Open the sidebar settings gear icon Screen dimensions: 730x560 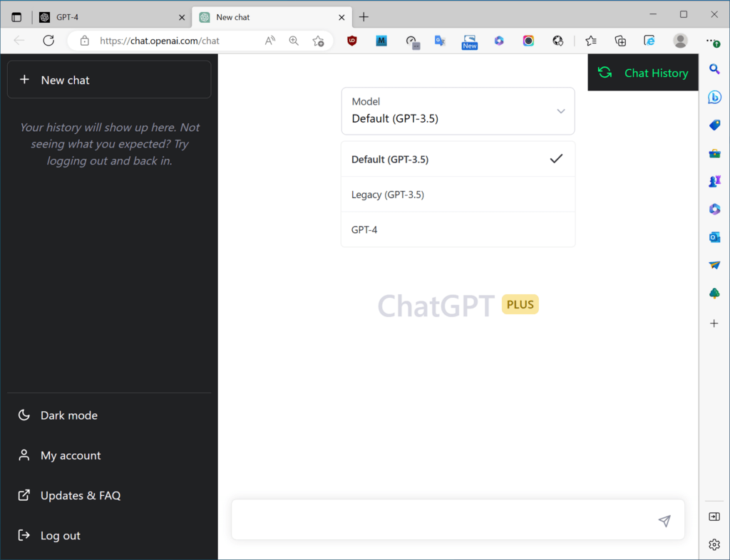(x=714, y=544)
